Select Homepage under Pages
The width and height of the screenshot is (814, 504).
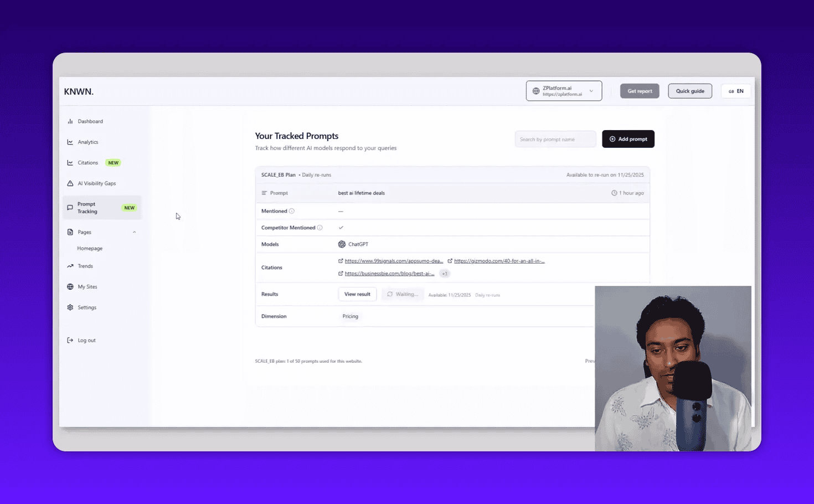(90, 249)
